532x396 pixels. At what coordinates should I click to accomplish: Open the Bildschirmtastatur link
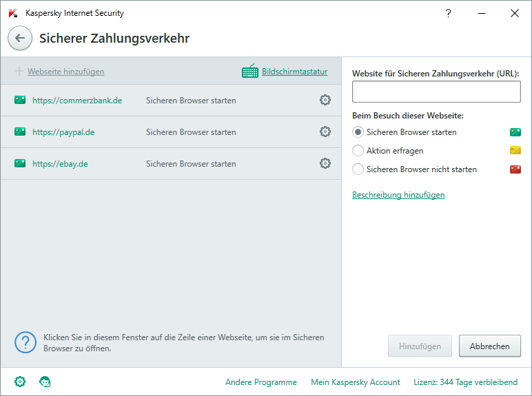point(294,72)
